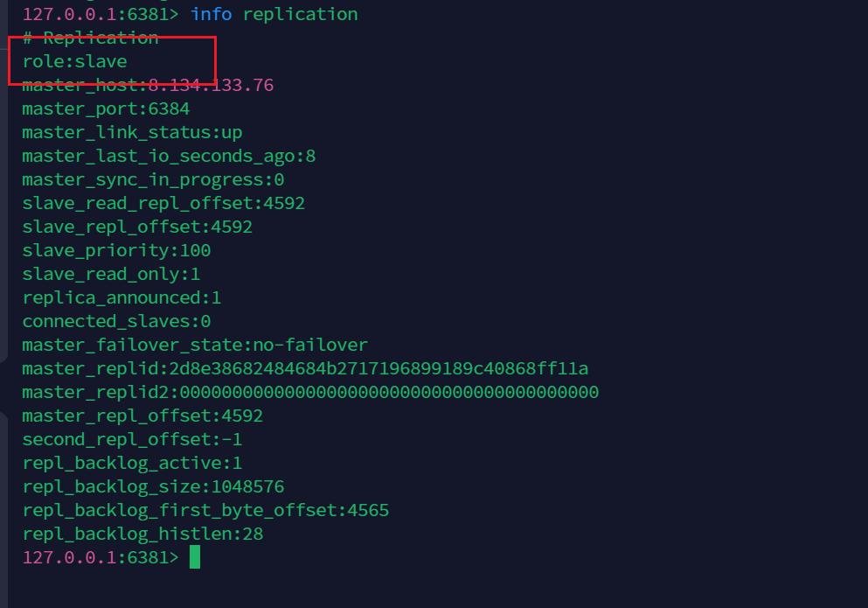Click the "info replication" command text
Viewport: 868px width, 608px height.
[x=274, y=14]
